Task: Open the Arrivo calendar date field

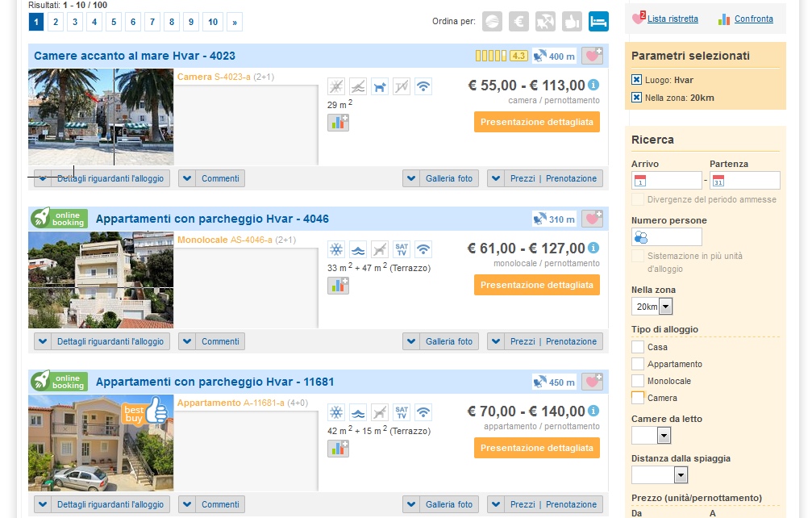Action: 666,181
